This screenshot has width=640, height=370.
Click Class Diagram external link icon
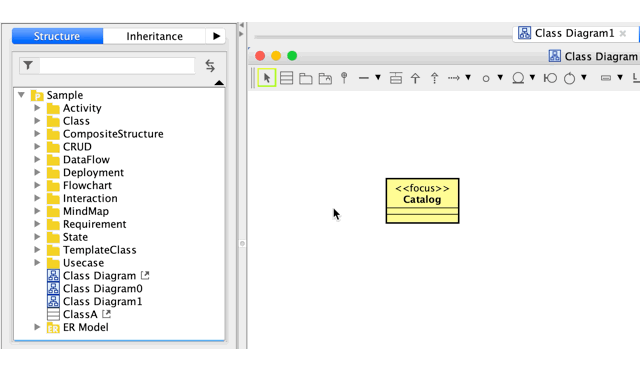click(x=145, y=275)
